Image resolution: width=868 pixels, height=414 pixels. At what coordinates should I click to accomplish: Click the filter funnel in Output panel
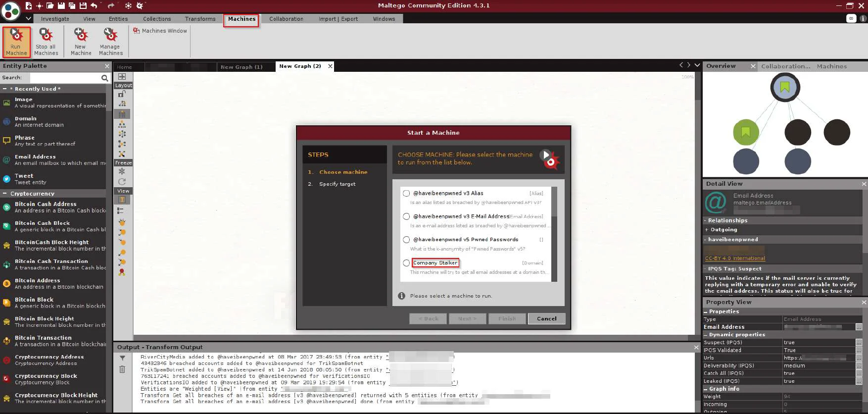click(122, 358)
